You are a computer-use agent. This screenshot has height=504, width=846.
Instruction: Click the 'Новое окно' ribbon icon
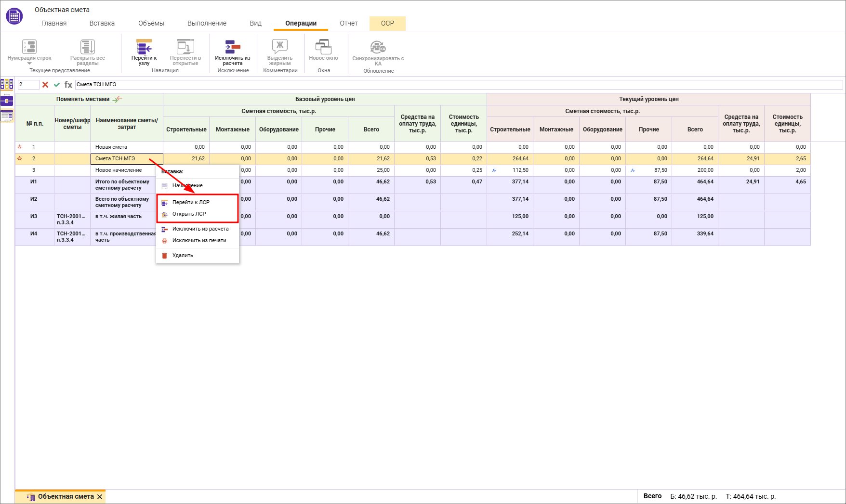point(323,48)
